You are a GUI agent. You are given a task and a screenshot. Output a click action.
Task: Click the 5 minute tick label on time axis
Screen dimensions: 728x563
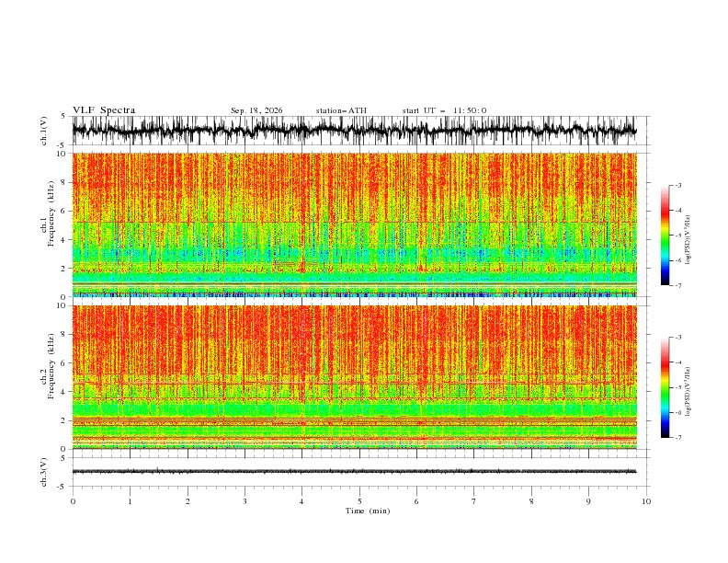click(359, 501)
